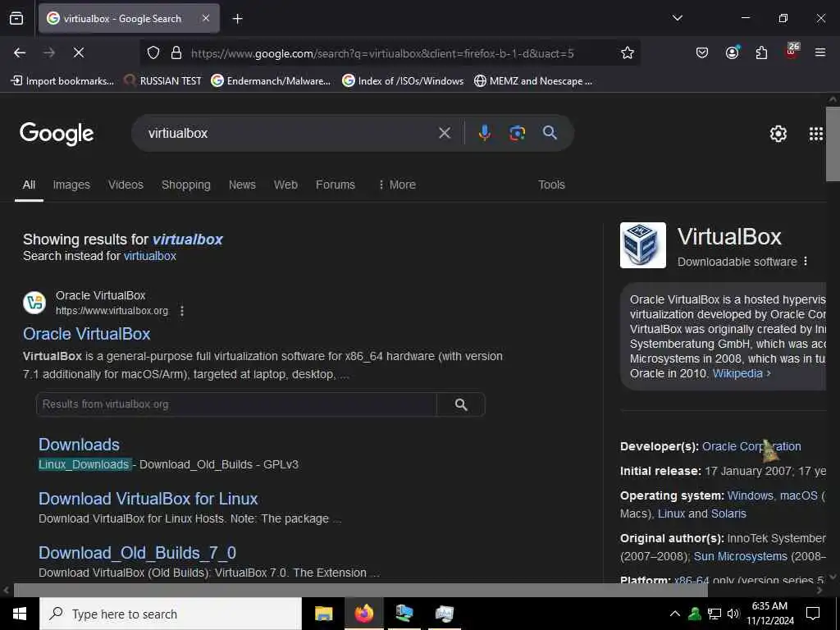Show hidden system tray icons
The image size is (840, 630).
pyautogui.click(x=675, y=614)
